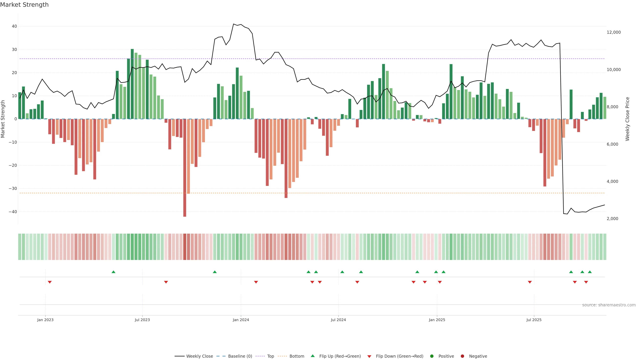Click the green Positive legend dot
Screen dimensions: 644x362
[432, 356]
